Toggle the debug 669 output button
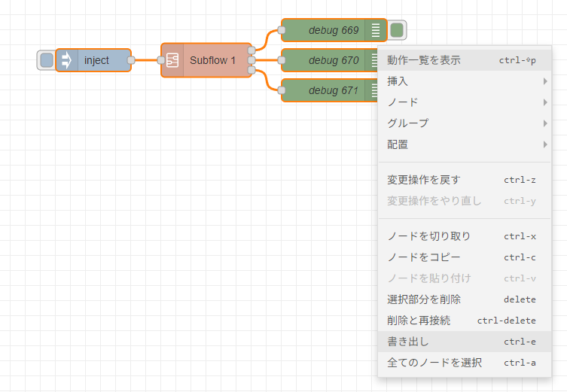 click(x=397, y=30)
